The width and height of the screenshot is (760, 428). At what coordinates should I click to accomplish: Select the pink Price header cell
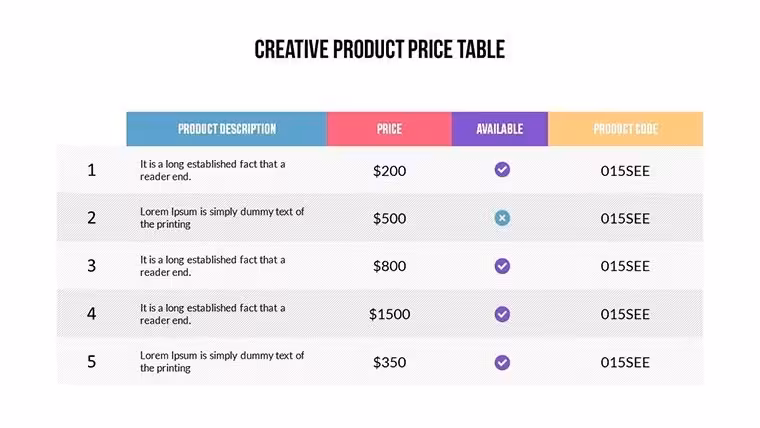click(389, 129)
